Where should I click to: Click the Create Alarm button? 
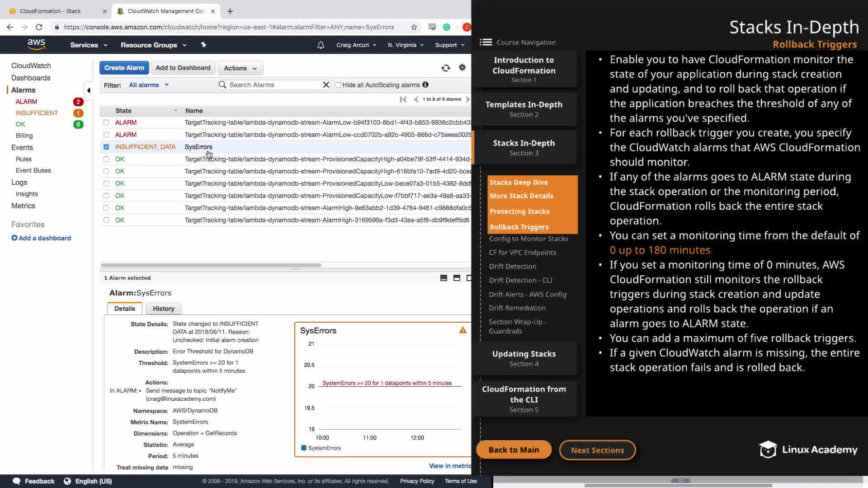pyautogui.click(x=124, y=68)
